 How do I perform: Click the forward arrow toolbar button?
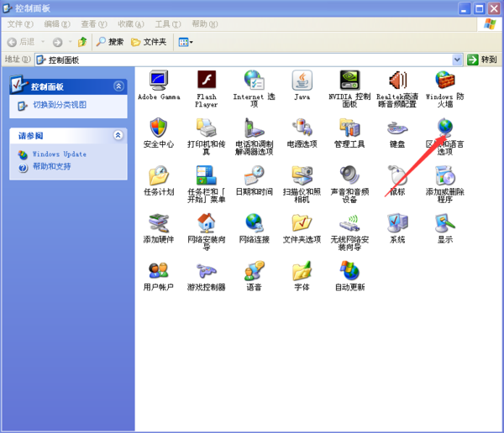coord(57,42)
